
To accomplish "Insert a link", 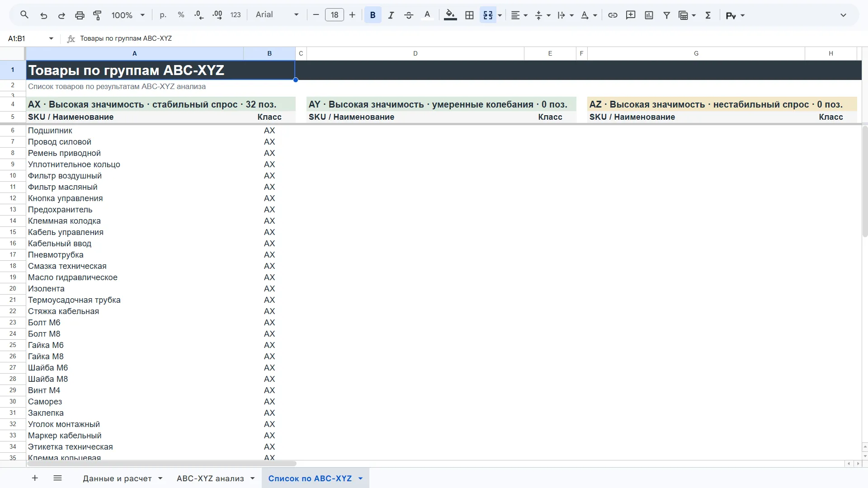I will click(613, 15).
